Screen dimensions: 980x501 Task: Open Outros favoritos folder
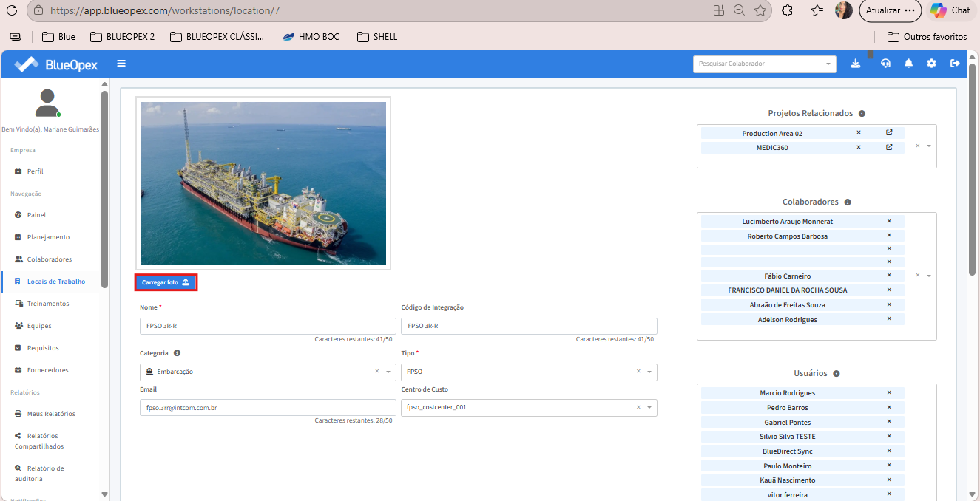point(927,36)
